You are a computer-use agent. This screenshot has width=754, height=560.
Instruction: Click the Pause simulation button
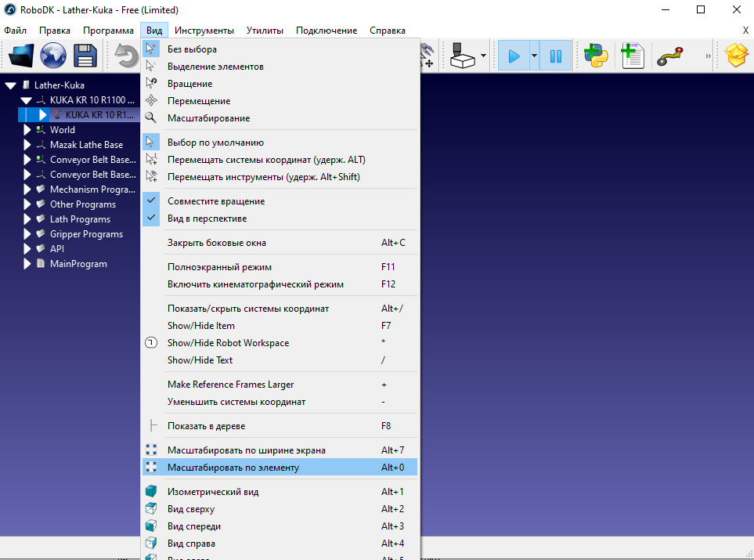(x=556, y=56)
